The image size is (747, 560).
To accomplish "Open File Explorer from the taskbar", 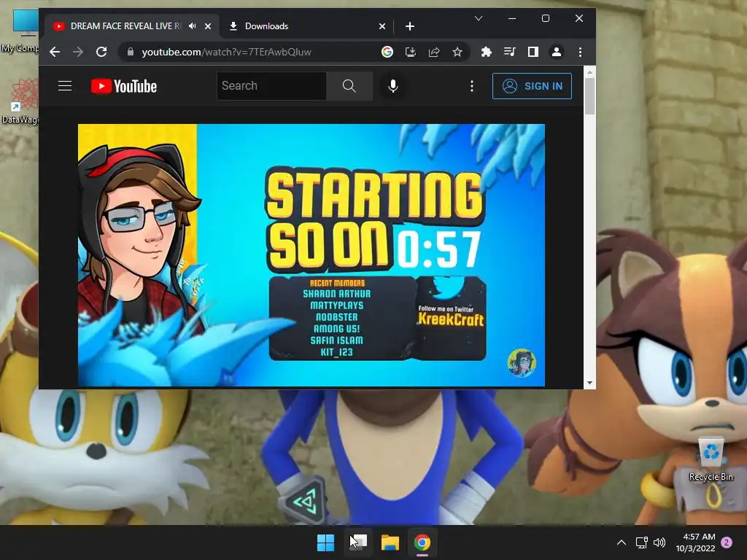I will coord(390,542).
